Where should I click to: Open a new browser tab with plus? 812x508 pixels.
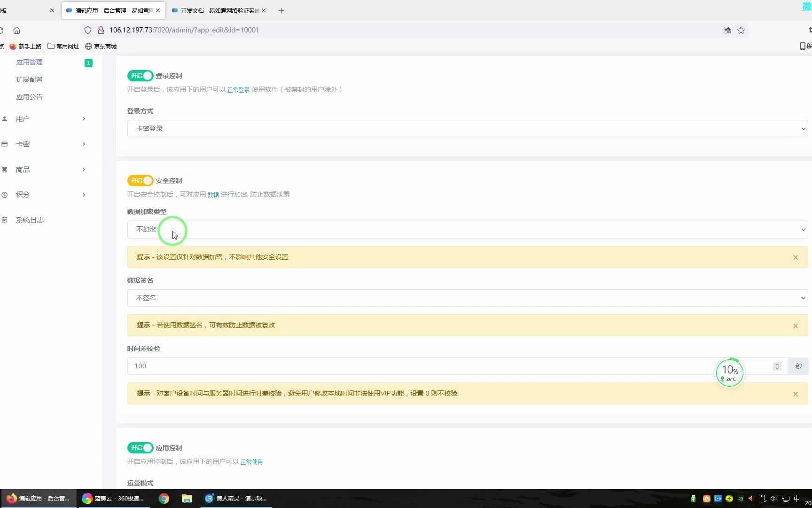281,10
